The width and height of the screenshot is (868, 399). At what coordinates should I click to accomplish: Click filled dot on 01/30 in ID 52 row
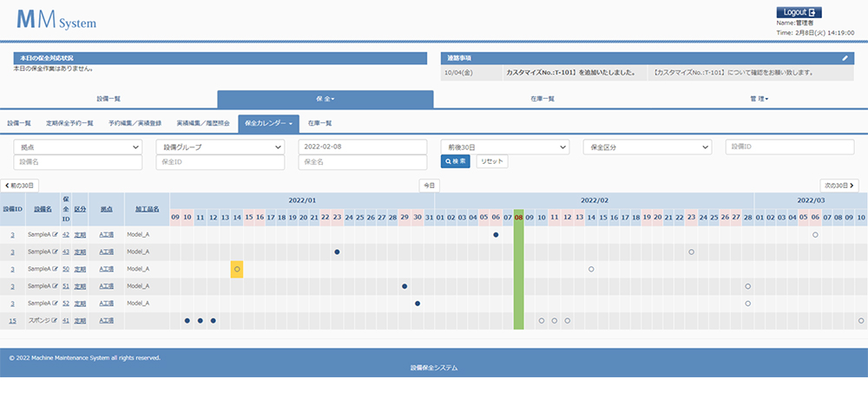pos(418,304)
